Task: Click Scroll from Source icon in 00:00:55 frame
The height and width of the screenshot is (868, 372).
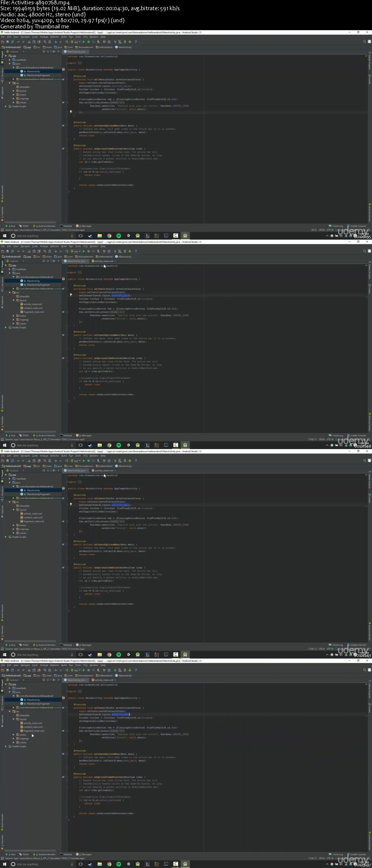Action: 44,52
